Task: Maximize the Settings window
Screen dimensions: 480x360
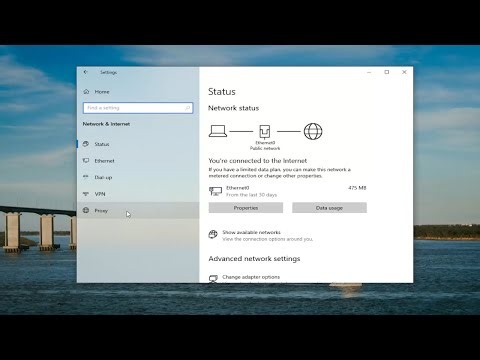Action: pos(387,72)
